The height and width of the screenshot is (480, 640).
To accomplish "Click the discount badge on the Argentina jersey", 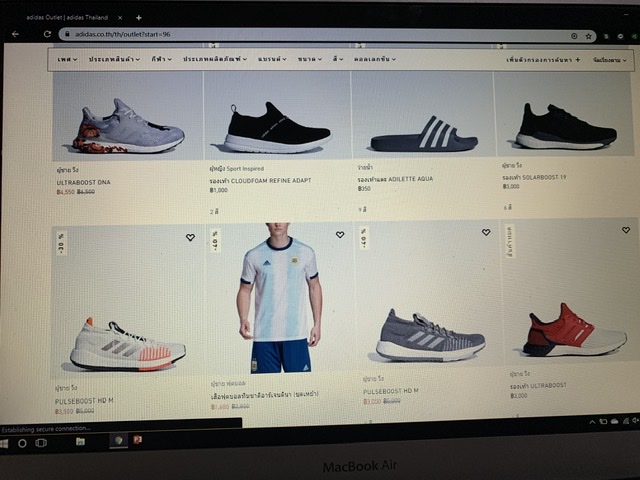I will click(215, 240).
